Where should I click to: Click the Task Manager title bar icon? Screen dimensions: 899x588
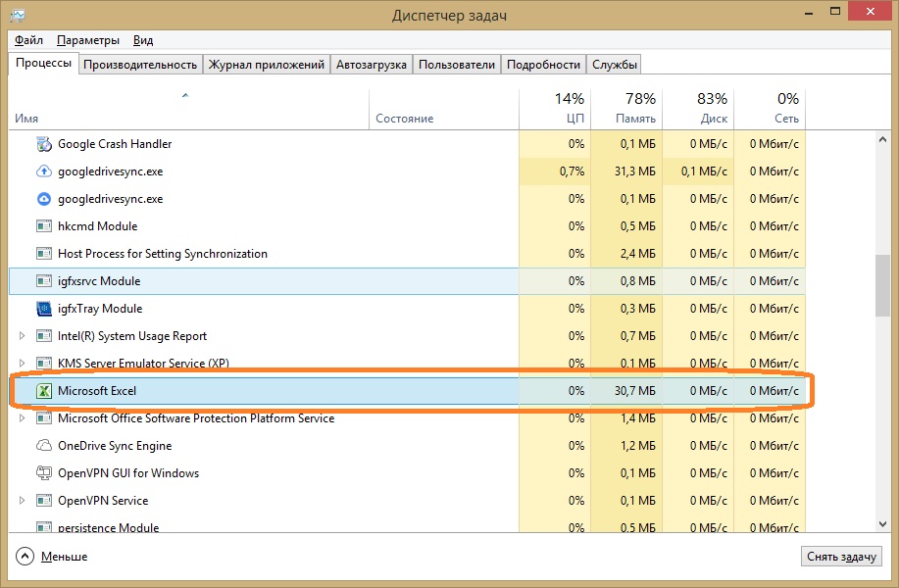click(18, 17)
